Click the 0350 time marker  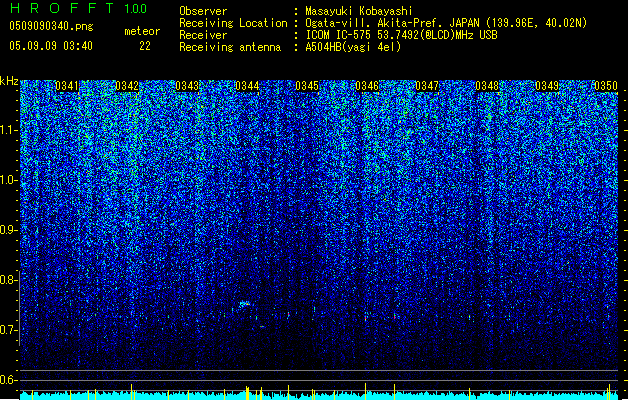606,86
